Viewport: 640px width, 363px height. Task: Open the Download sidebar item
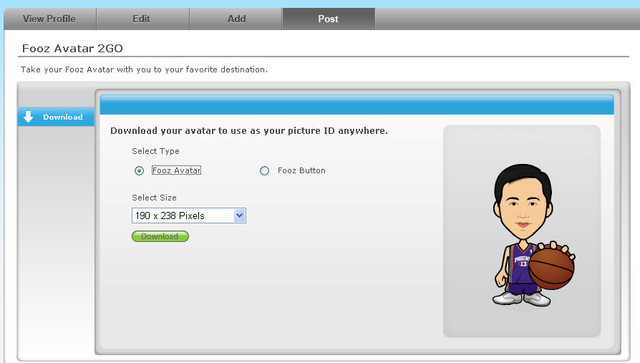56,117
